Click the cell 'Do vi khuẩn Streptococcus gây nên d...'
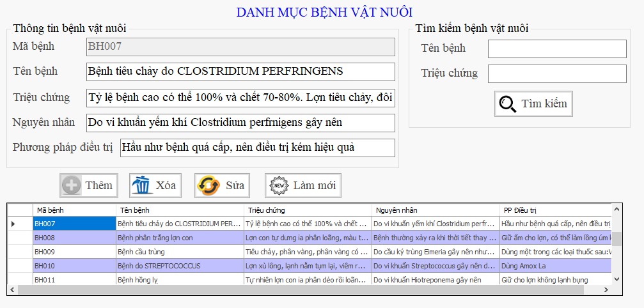644x308 pixels. [x=436, y=266]
